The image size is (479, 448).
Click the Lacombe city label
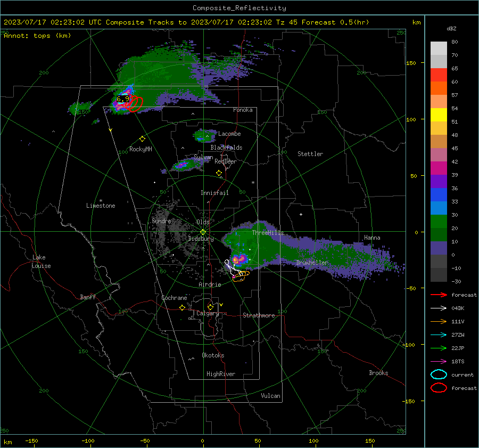[229, 134]
